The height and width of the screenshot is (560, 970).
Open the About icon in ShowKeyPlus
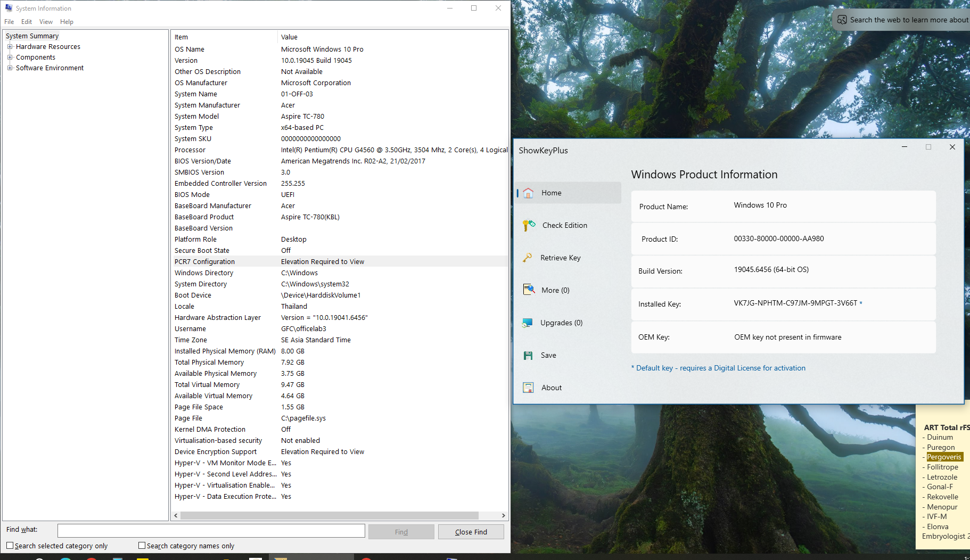[x=528, y=388]
